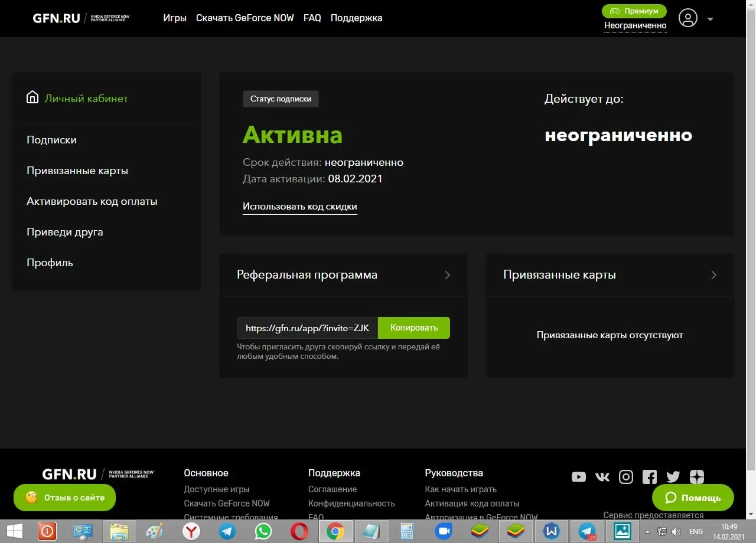Screen dimensions: 756x543
Task: Show hidden system tray icons
Action: (x=648, y=532)
